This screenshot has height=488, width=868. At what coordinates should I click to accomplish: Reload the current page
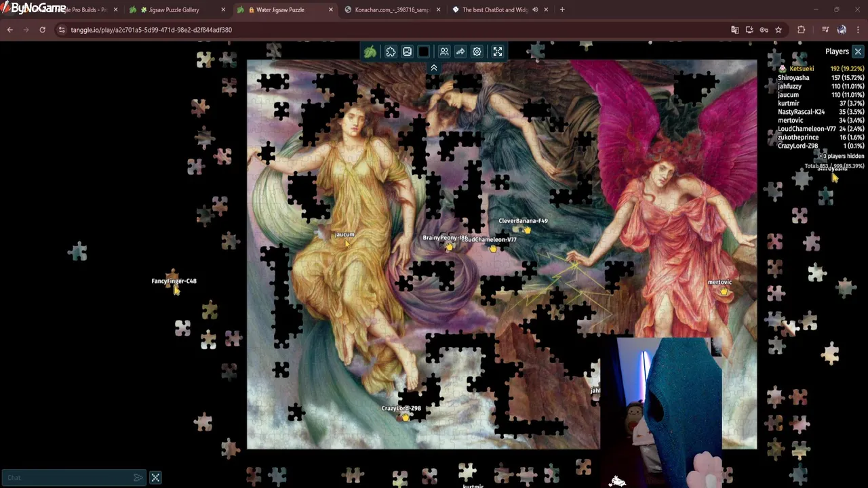(x=42, y=30)
